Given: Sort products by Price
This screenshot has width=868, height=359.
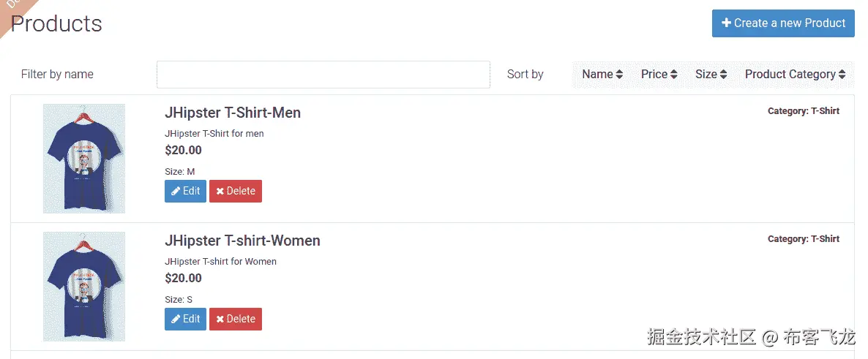Looking at the screenshot, I should [x=654, y=75].
